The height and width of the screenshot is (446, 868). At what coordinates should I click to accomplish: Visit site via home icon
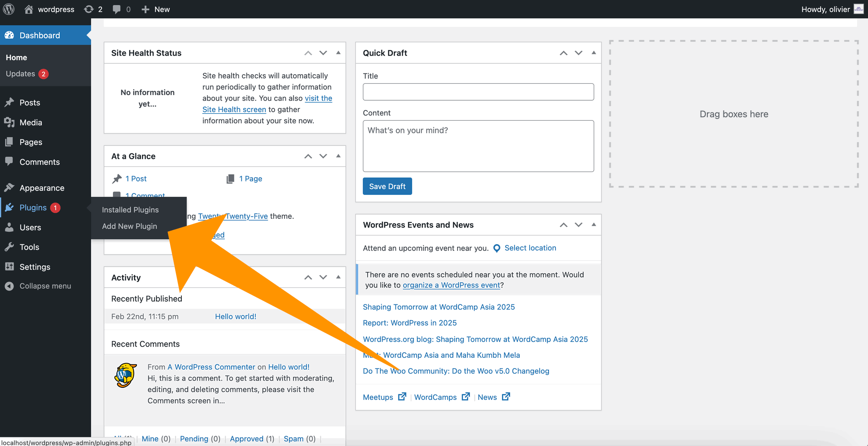pos(29,9)
